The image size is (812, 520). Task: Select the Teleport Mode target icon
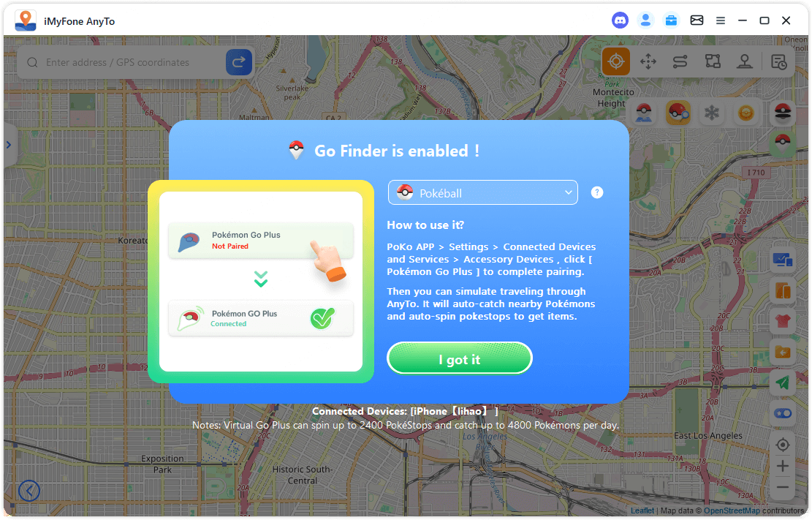coord(616,62)
